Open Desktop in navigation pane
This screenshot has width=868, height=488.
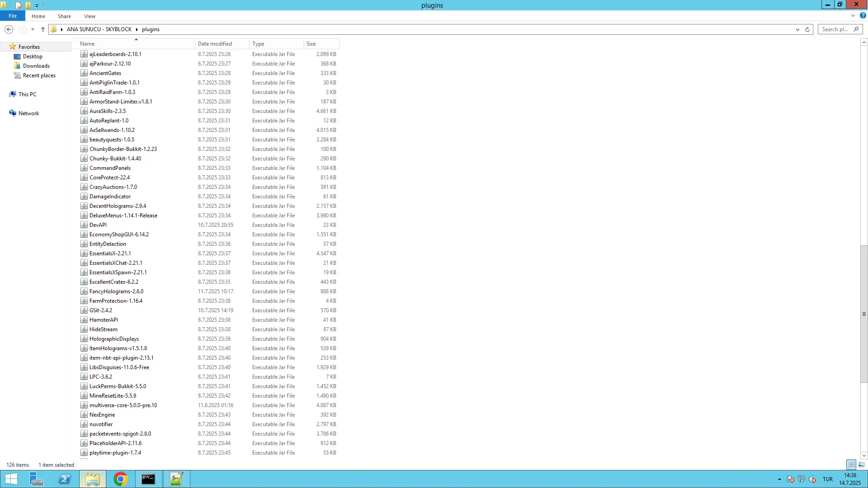tap(33, 56)
